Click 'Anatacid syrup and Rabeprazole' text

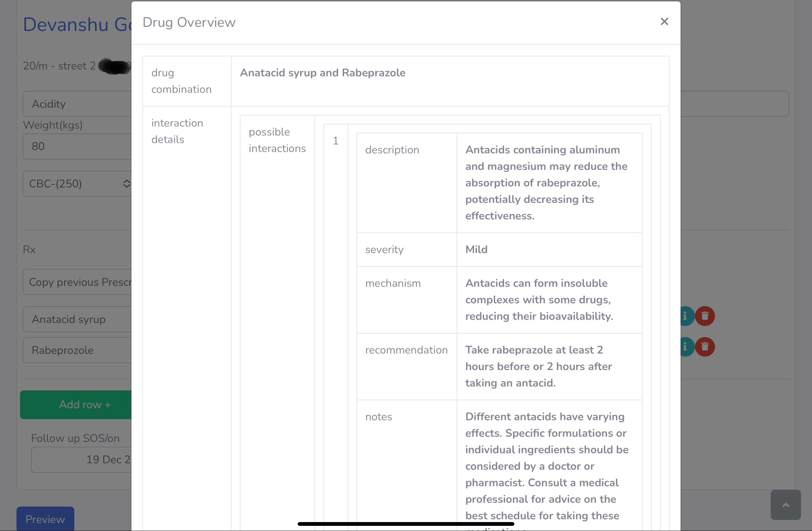click(322, 73)
